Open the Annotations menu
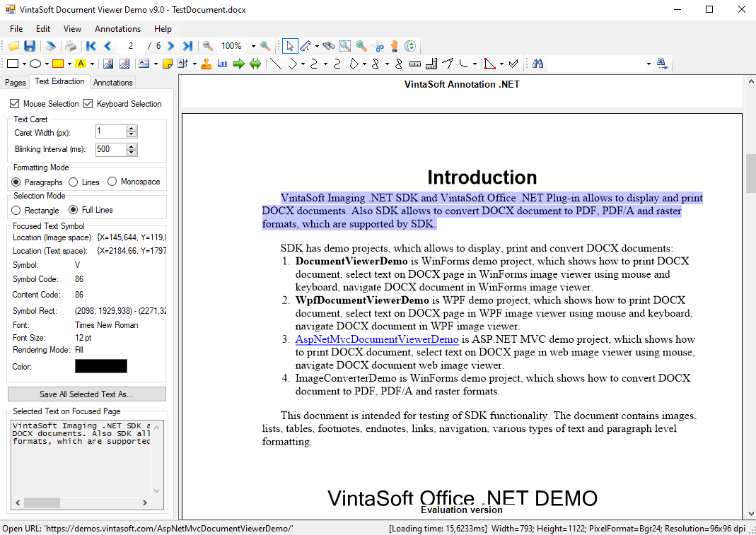The width and height of the screenshot is (756, 535). pyautogui.click(x=117, y=29)
